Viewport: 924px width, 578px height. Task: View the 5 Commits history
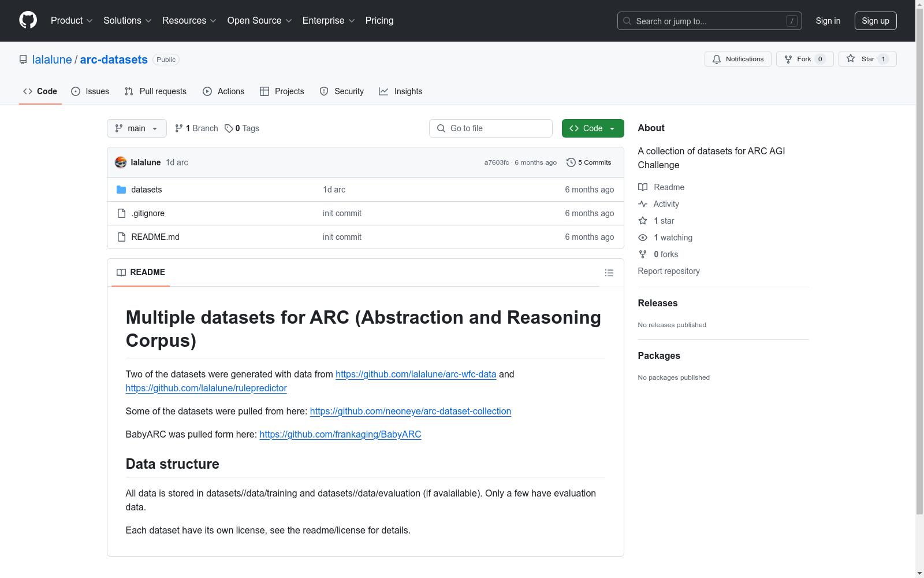[589, 162]
